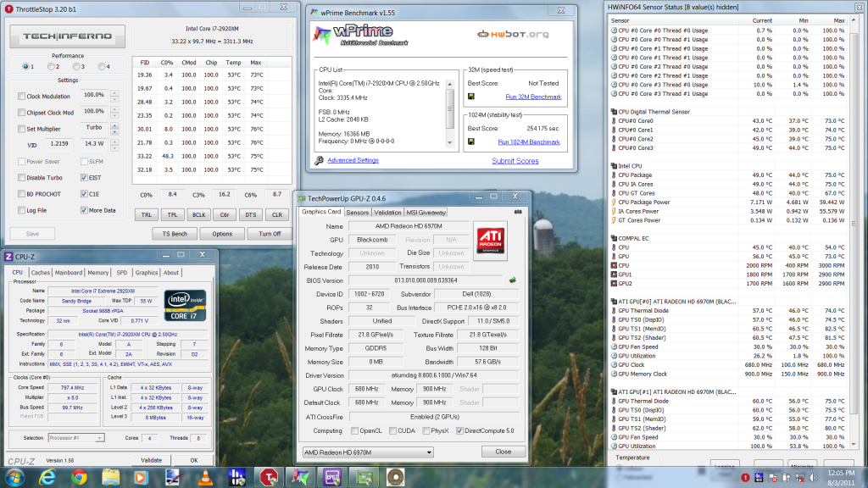The height and width of the screenshot is (488, 868).
Task: Open the Windows Start orb
Action: point(15,477)
